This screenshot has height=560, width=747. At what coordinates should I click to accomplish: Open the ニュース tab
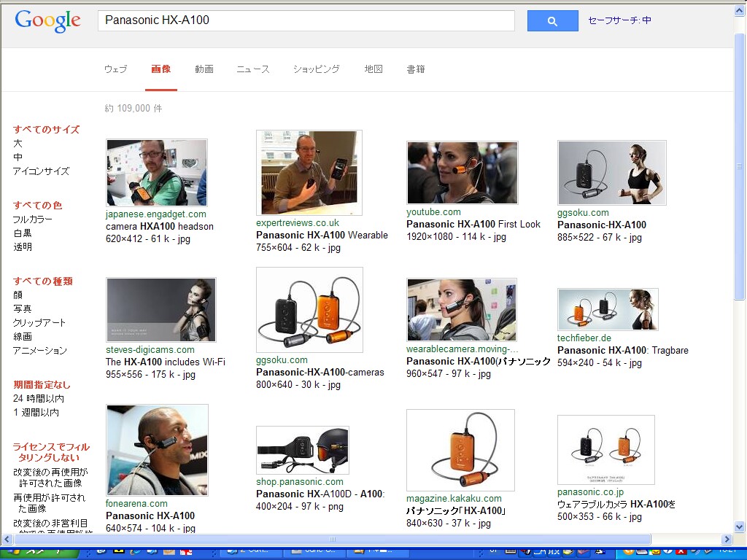pyautogui.click(x=253, y=69)
